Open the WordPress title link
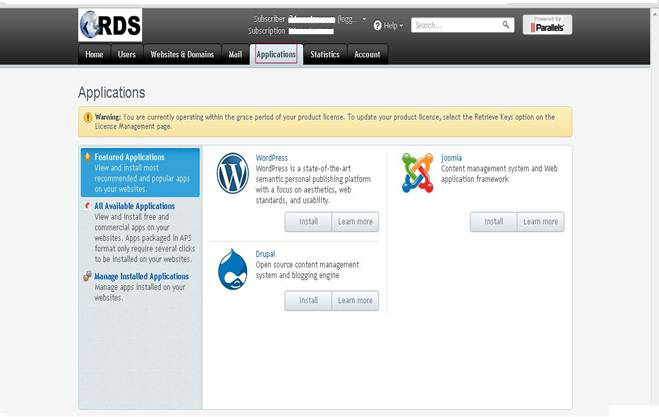The image size is (659, 417). point(272,158)
